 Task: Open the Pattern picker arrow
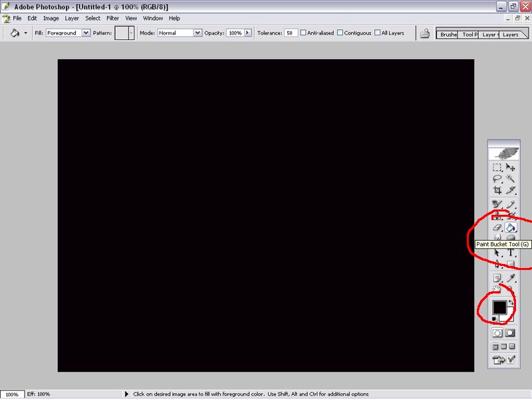point(131,33)
